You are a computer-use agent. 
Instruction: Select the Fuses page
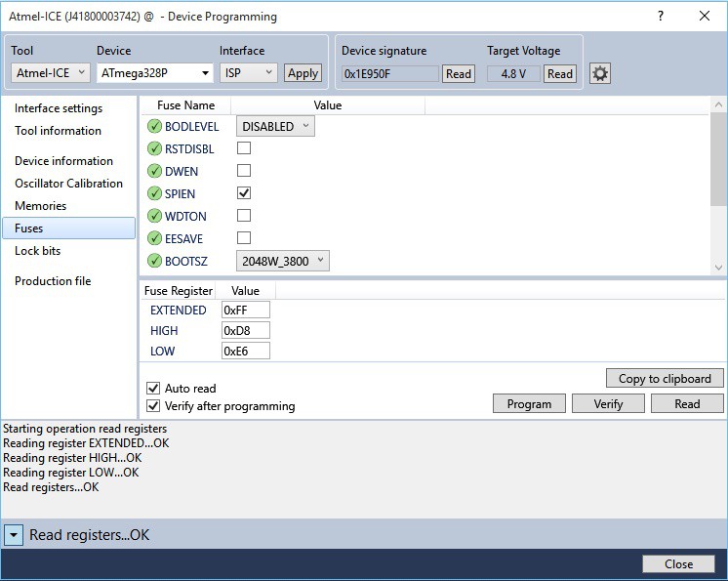pyautogui.click(x=68, y=228)
